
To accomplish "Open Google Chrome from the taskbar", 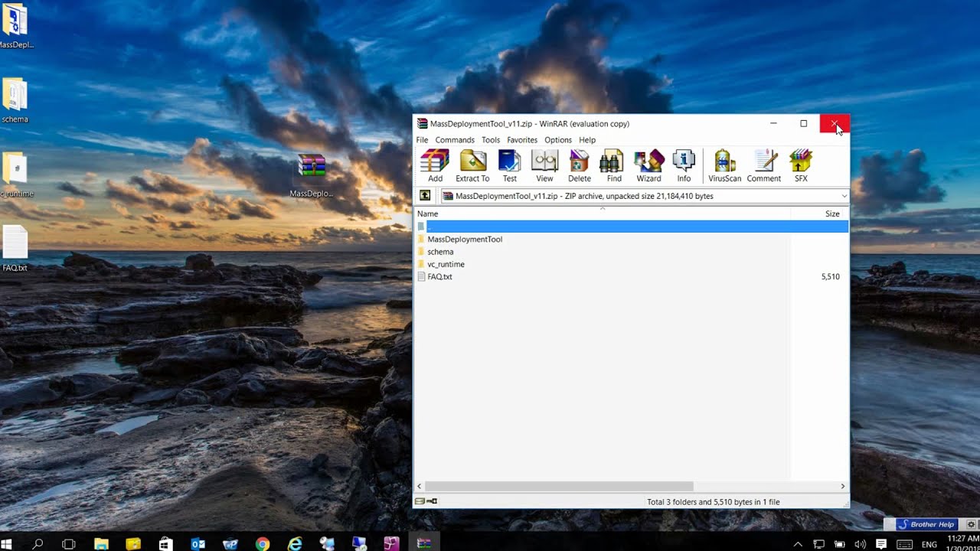I will click(x=263, y=544).
